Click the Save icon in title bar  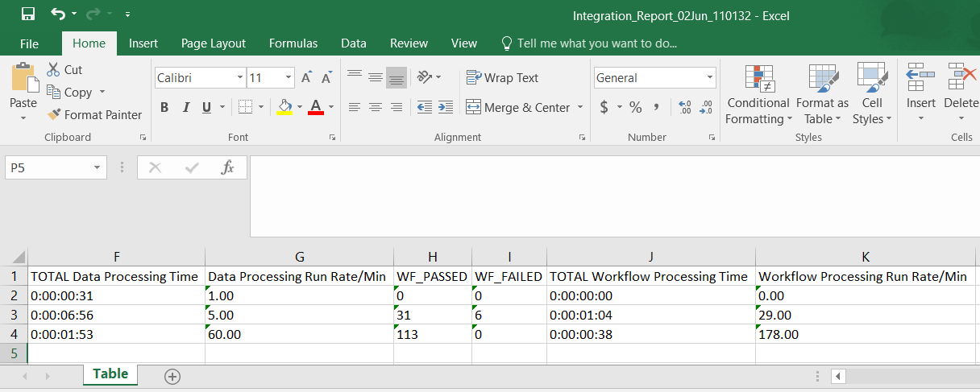coord(27,14)
